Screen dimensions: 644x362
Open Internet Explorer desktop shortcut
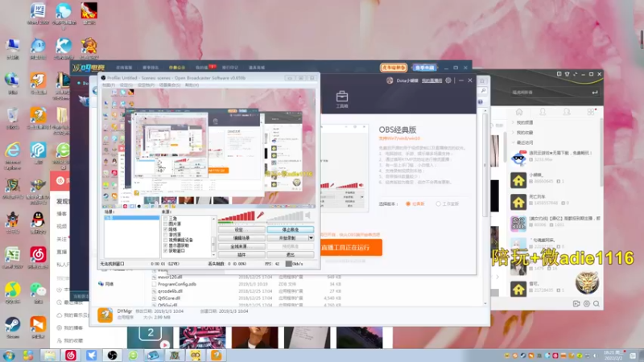[13, 155]
